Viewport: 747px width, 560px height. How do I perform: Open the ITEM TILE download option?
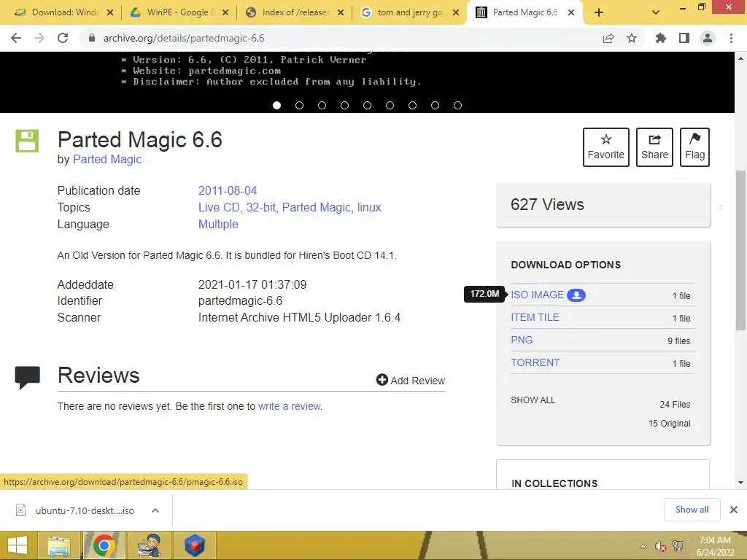coord(535,317)
